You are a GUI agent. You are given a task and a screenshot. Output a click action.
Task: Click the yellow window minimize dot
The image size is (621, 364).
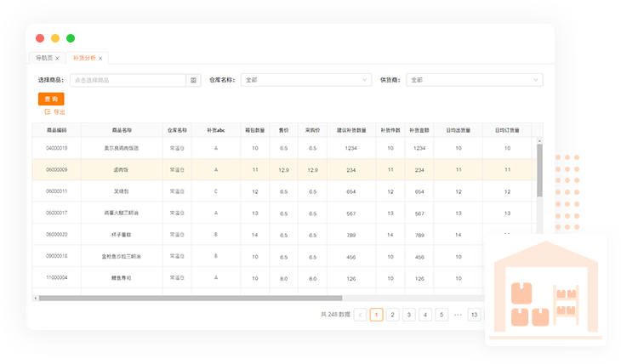(55, 38)
